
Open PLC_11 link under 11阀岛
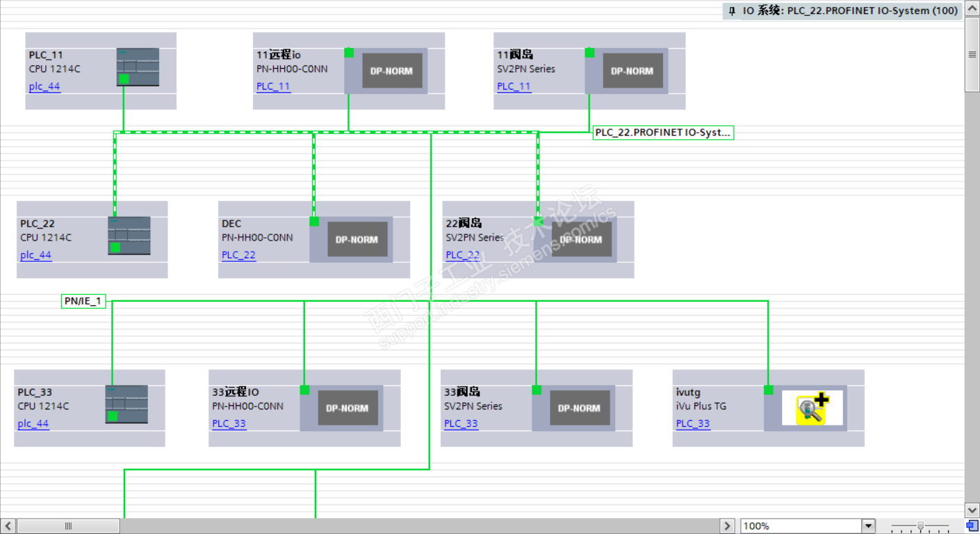click(514, 86)
